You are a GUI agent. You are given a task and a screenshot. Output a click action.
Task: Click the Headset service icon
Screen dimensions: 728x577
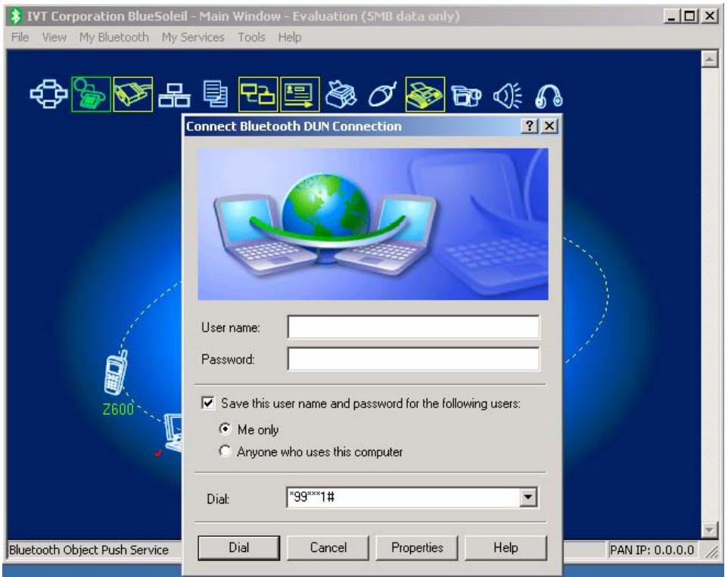click(549, 96)
